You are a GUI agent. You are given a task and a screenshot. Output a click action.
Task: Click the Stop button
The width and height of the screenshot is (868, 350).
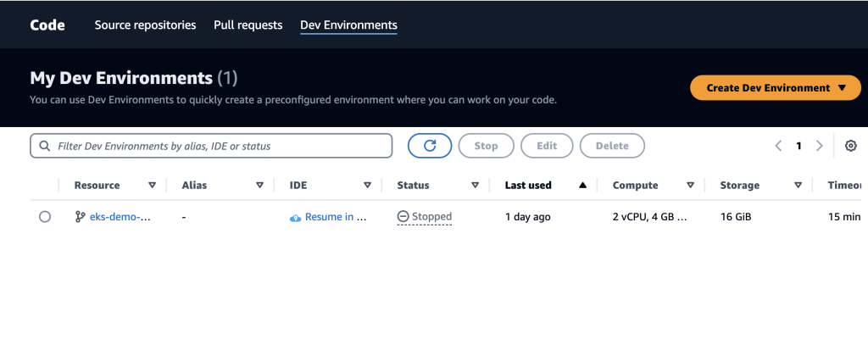486,146
